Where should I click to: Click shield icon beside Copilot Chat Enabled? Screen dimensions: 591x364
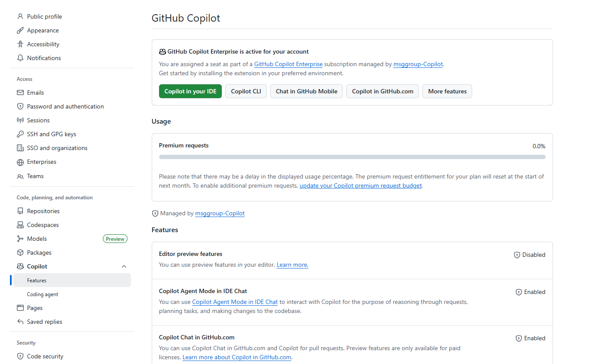pyautogui.click(x=519, y=338)
